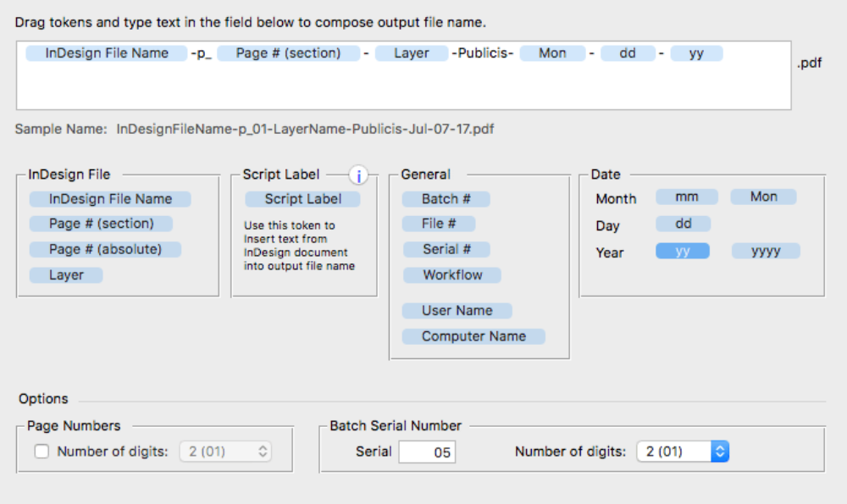Click the Serial number input field
Screen dimensions: 847x504
(427, 452)
